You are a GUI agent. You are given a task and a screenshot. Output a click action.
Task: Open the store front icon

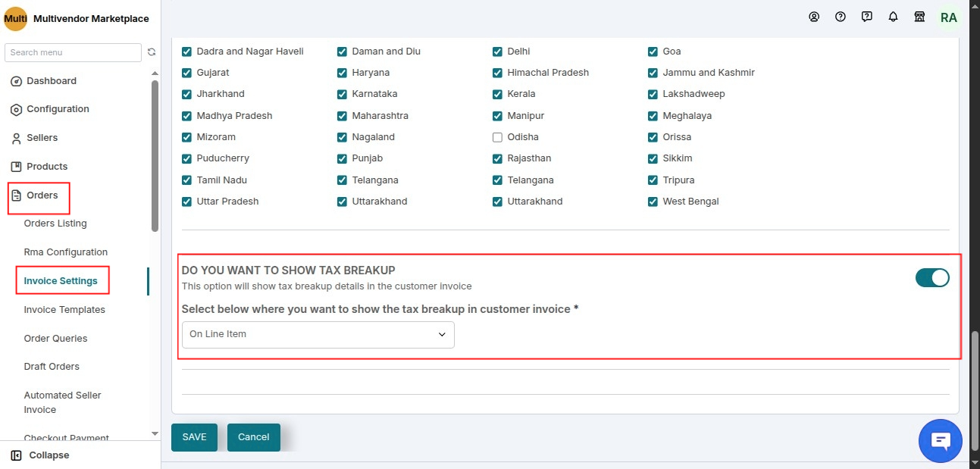coord(919,17)
